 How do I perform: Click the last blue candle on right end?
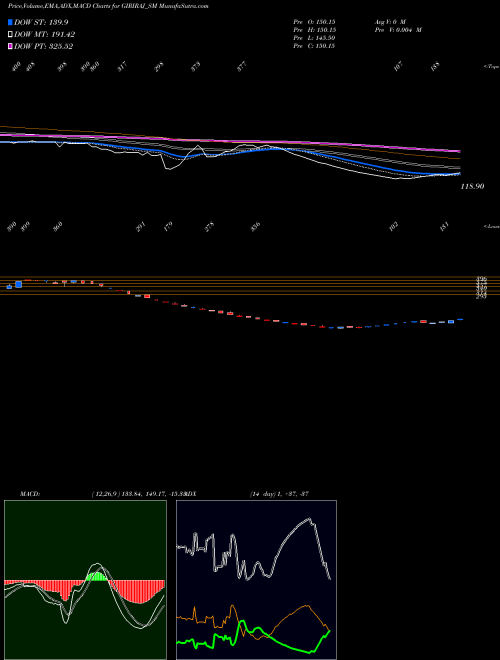click(x=460, y=319)
